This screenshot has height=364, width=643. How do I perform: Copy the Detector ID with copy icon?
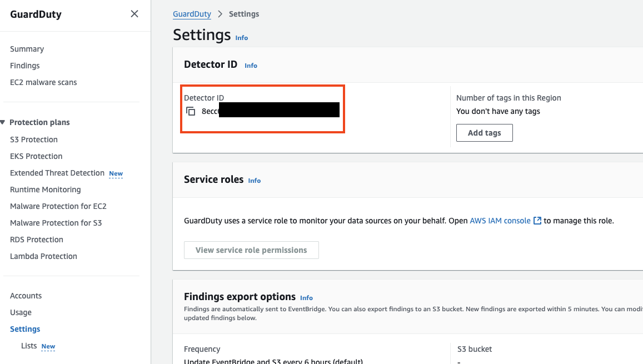coord(191,111)
